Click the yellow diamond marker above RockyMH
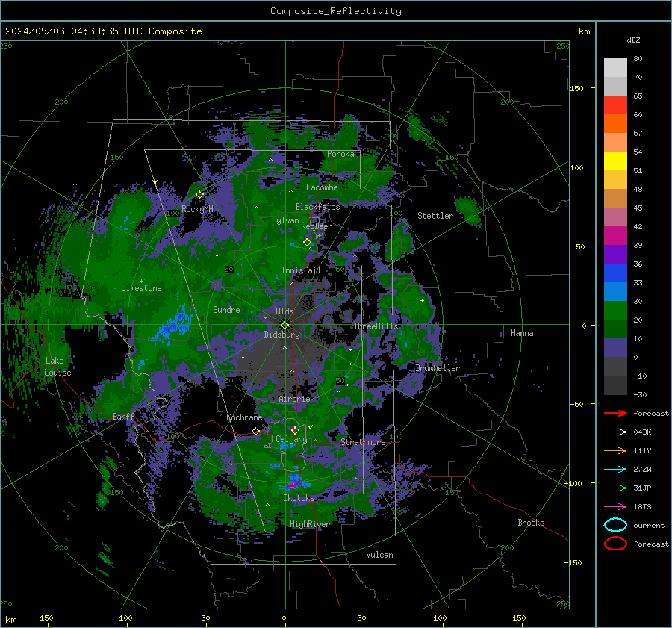The height and width of the screenshot is (628, 672). (199, 195)
